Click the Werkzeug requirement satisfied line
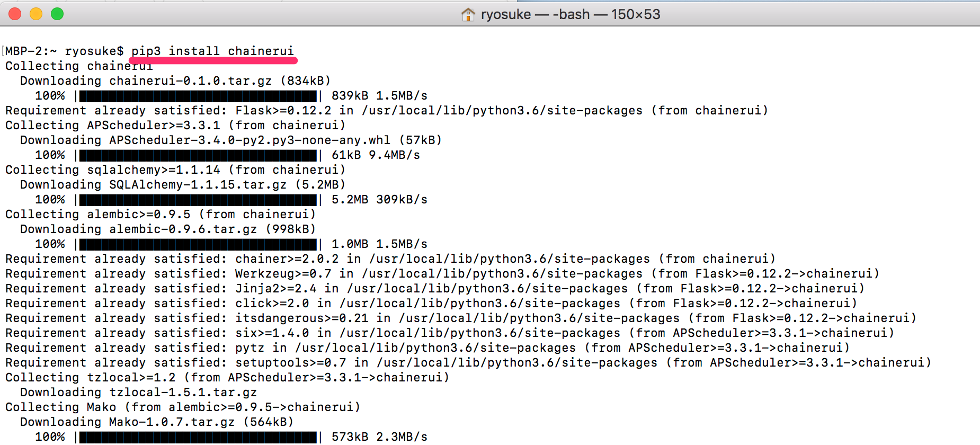980x445 pixels. coord(442,273)
